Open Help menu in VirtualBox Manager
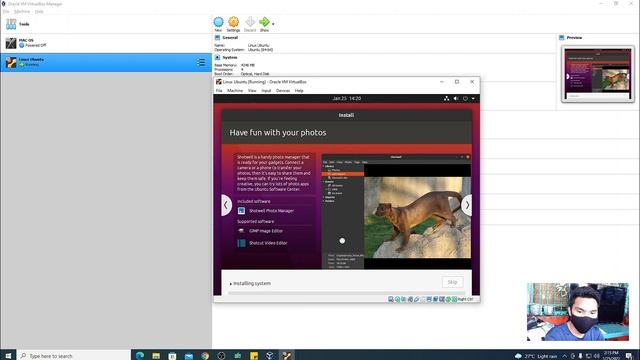Image resolution: width=640 pixels, height=360 pixels. point(39,11)
